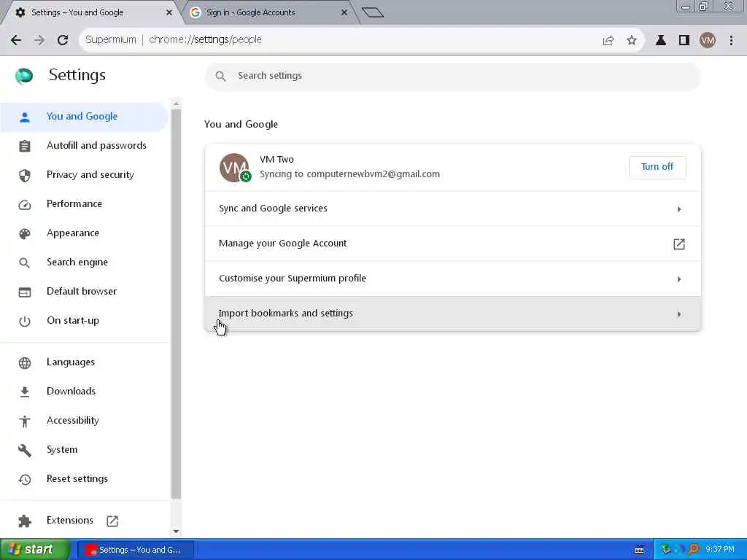Open a new tab with the new tab button
Image resolution: width=747 pixels, height=560 pixels.
(373, 12)
